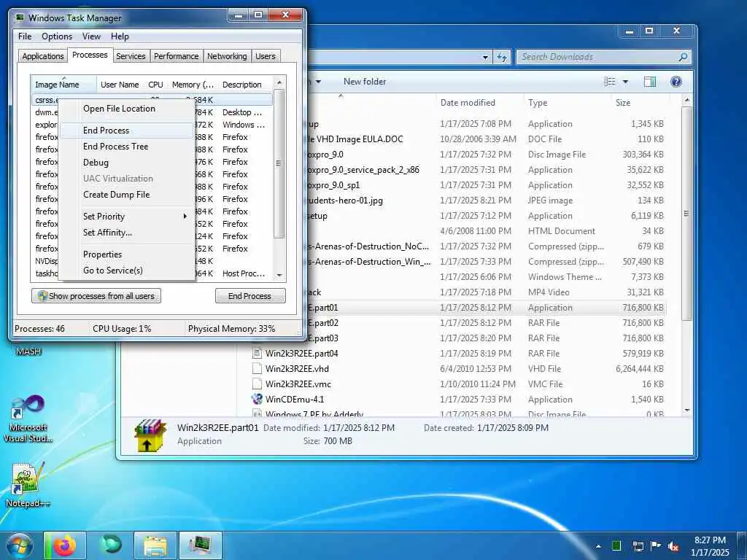The width and height of the screenshot is (747, 560).
Task: Open Task Manager View menu
Action: click(91, 36)
